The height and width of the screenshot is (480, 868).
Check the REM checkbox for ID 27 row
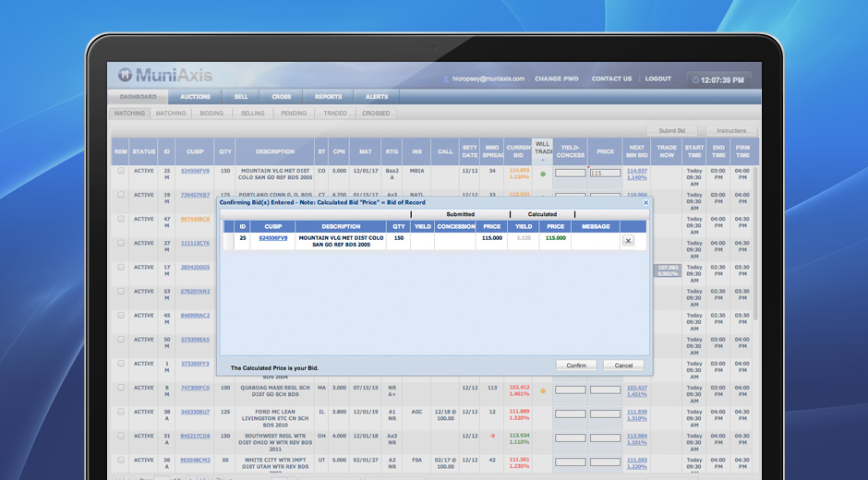click(121, 243)
